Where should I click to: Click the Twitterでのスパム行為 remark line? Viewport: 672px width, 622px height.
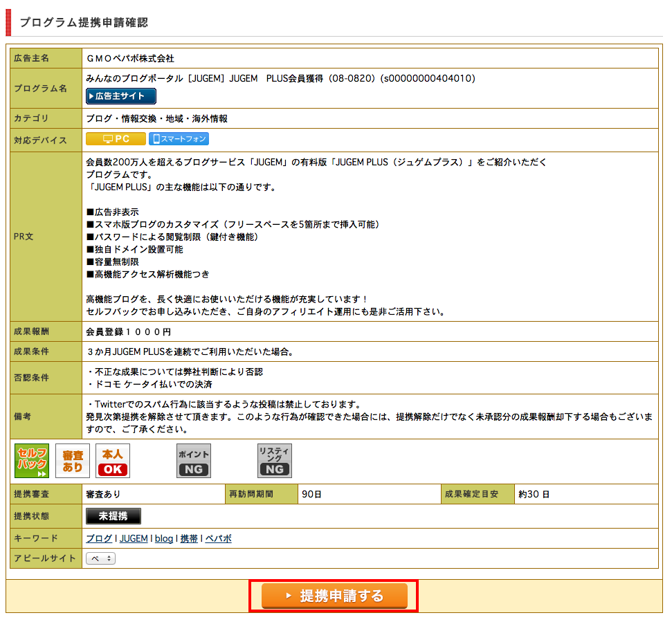click(x=224, y=404)
